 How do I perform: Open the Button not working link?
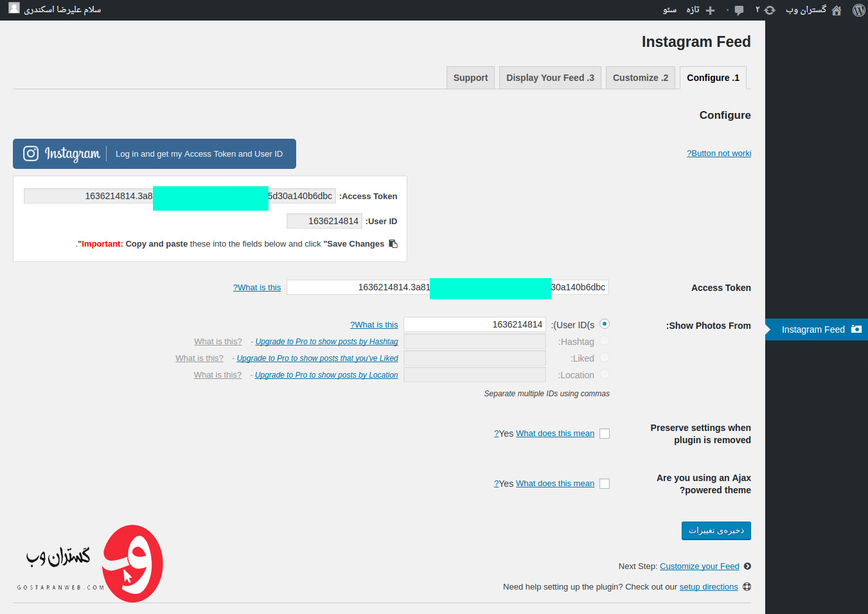tap(719, 153)
